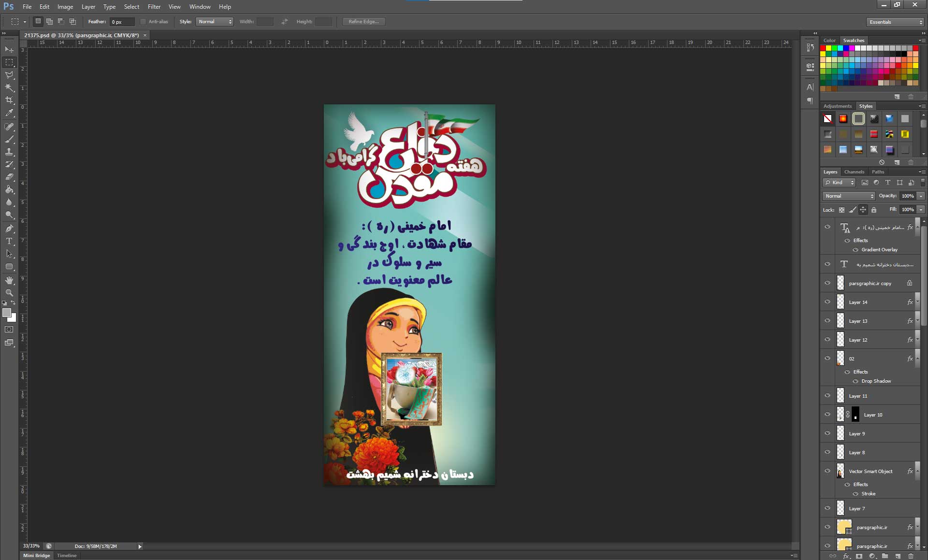Open the File menu
The width and height of the screenshot is (928, 560).
[27, 7]
